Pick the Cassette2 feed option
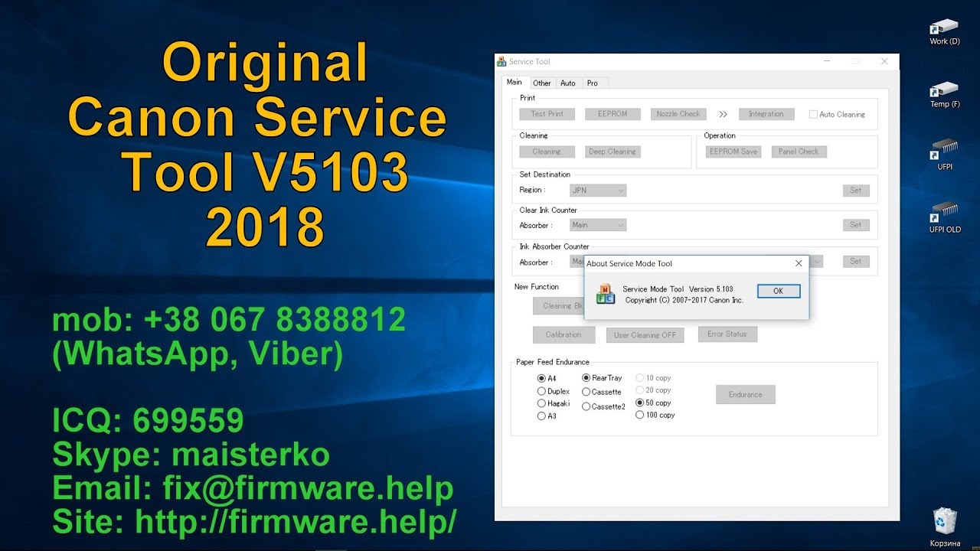Image resolution: width=980 pixels, height=551 pixels. [586, 407]
